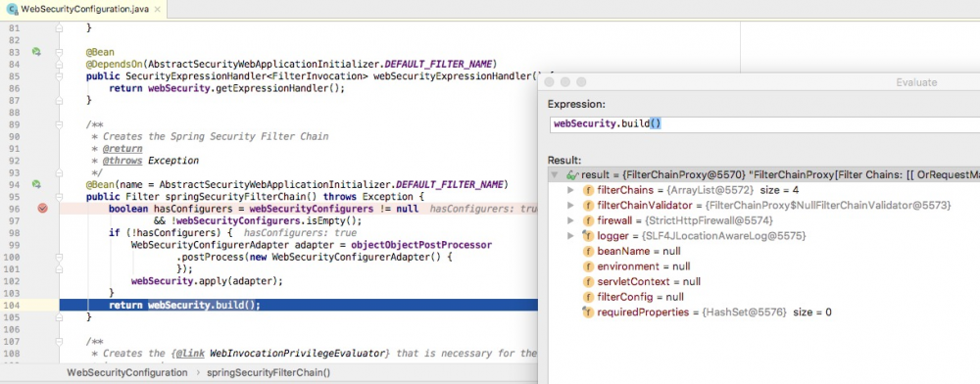Click the field icon beside servletContext

[x=588, y=281]
